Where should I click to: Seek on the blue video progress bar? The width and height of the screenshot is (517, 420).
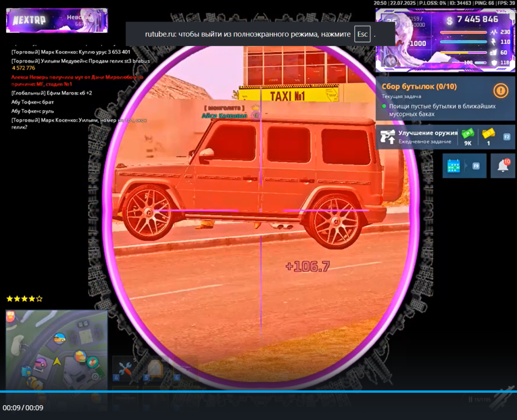point(258,391)
